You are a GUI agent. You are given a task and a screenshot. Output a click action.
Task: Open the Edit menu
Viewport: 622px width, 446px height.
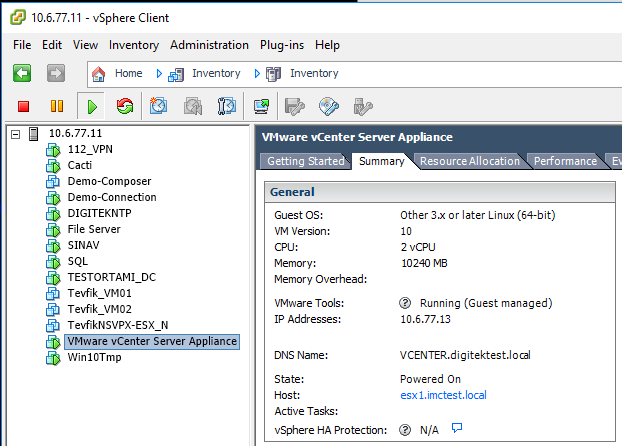coord(52,45)
